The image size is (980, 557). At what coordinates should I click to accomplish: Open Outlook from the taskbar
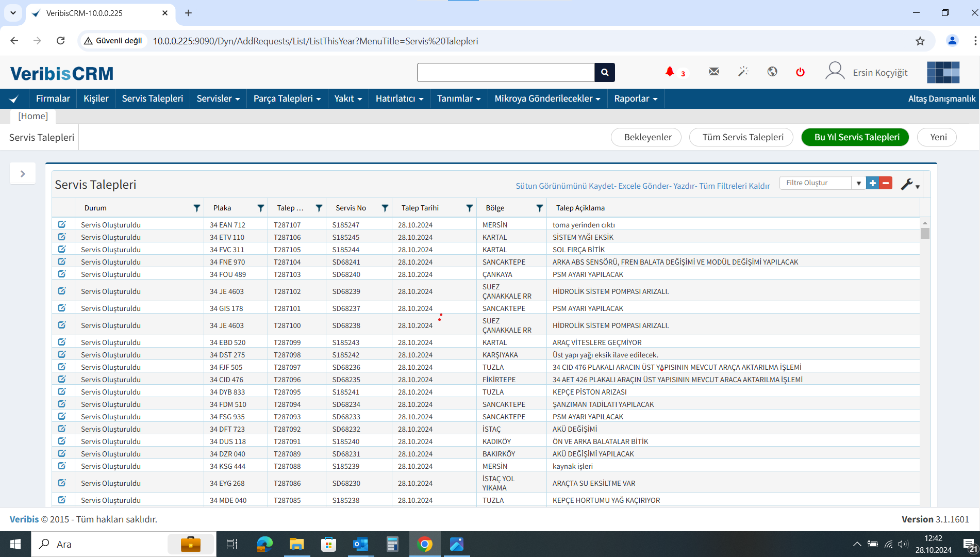(x=360, y=544)
